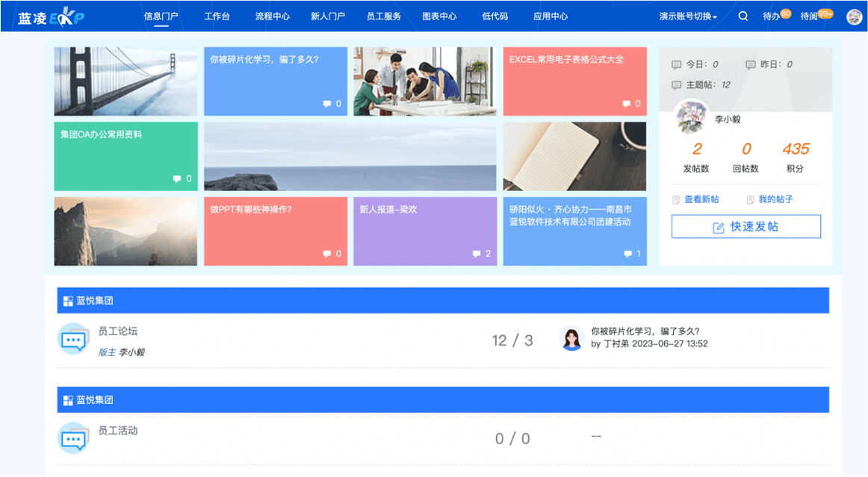Click the 蓝凌 EKP logo
This screenshot has height=477, width=868.
pos(51,17)
